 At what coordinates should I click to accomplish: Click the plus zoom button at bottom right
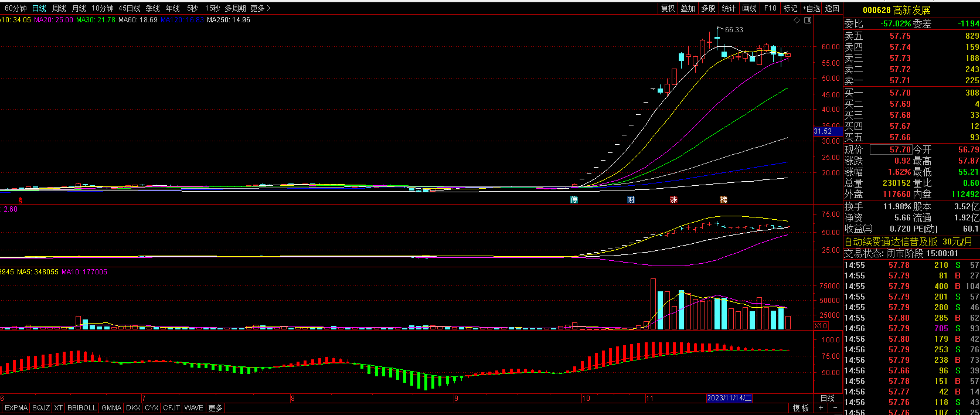click(x=821, y=408)
